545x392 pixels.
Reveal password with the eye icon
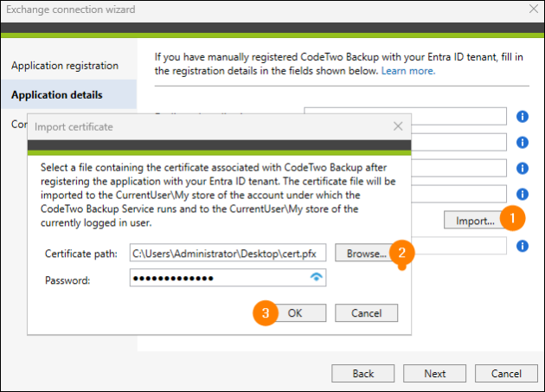pos(316,277)
